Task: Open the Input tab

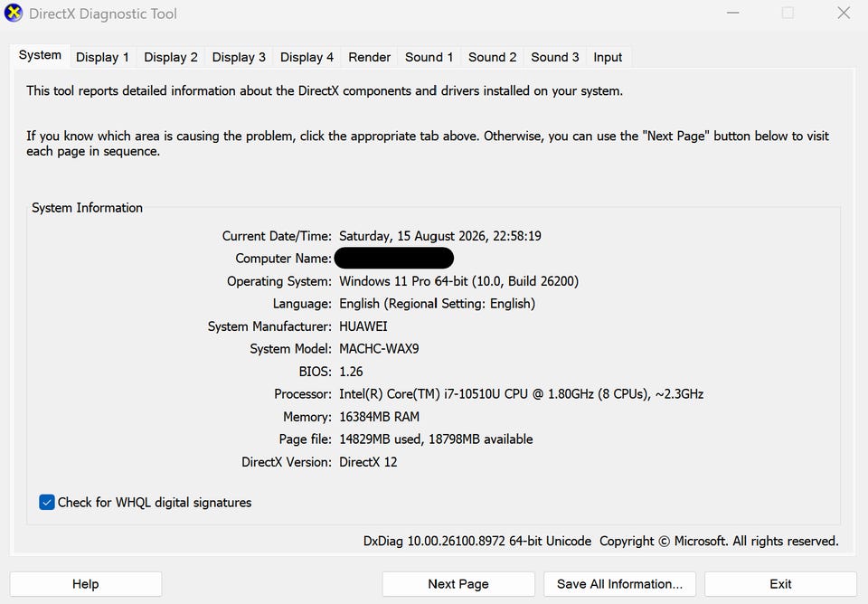Action: click(x=608, y=58)
